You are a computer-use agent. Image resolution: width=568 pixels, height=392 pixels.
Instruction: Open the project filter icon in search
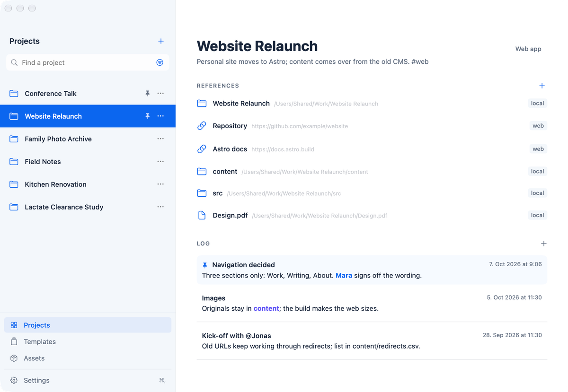[x=160, y=62]
